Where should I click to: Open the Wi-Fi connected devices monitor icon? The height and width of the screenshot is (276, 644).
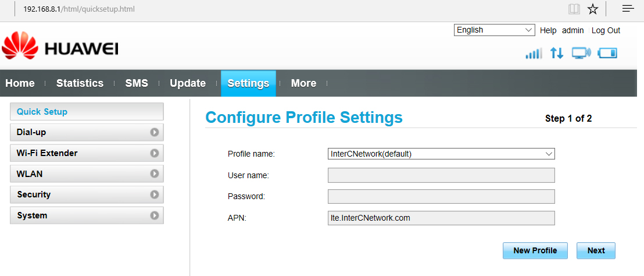click(x=581, y=53)
